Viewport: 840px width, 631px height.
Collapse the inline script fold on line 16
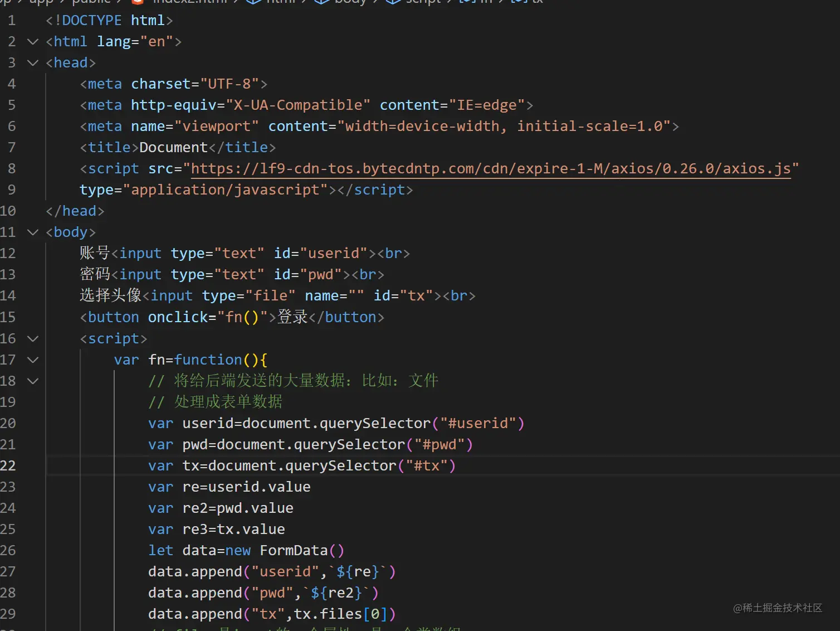point(33,339)
